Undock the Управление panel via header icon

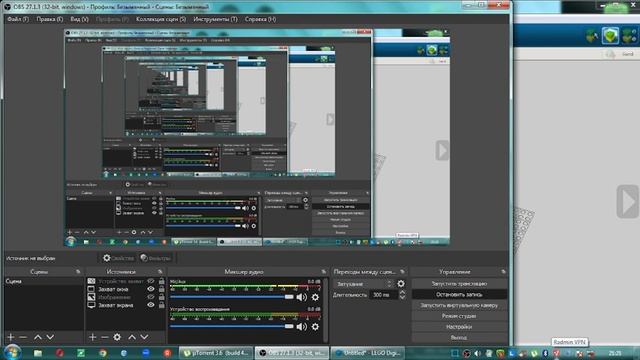(x=503, y=272)
